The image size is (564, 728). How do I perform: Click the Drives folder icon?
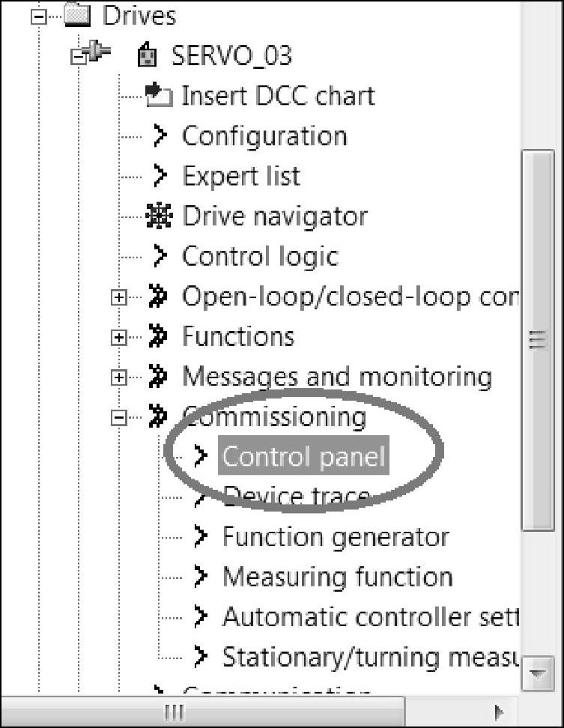click(x=77, y=15)
